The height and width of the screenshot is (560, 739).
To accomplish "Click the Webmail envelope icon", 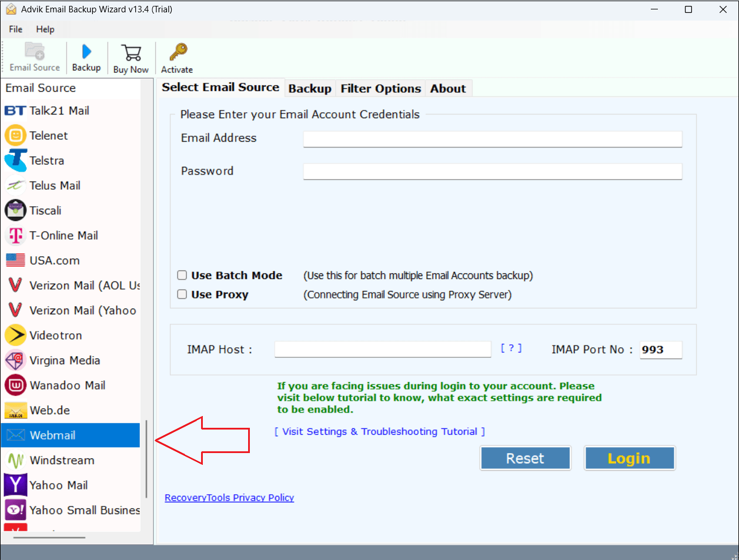I will point(15,435).
